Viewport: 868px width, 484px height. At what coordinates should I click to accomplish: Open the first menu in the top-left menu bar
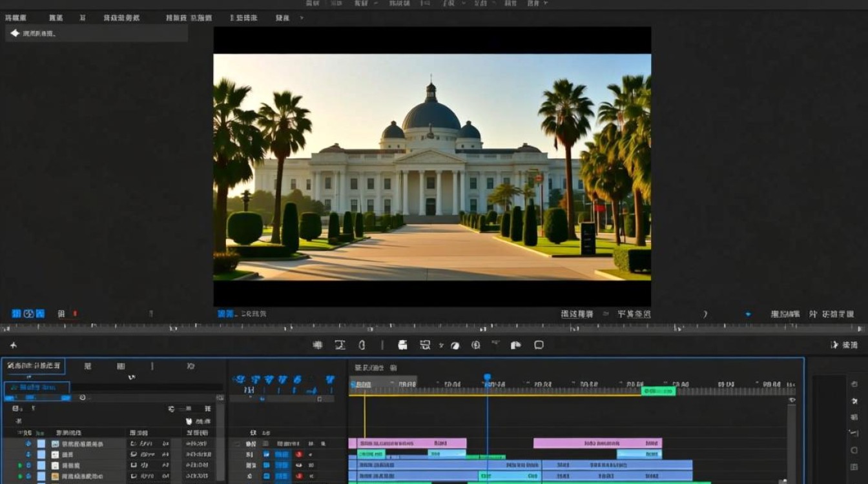click(x=16, y=17)
